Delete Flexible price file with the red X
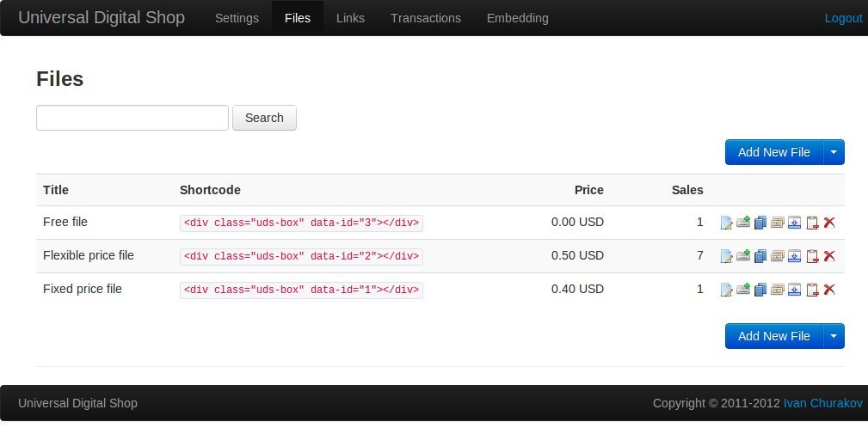The width and height of the screenshot is (868, 428). pyautogui.click(x=829, y=256)
